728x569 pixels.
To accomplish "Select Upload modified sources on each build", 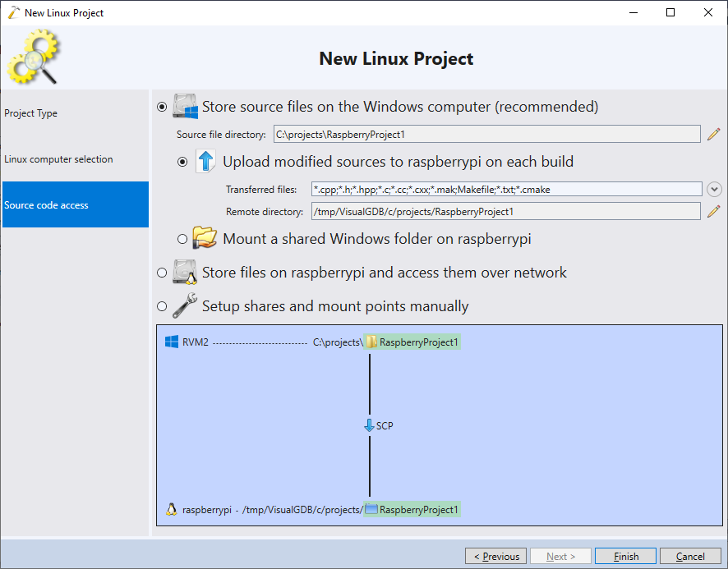I will (x=182, y=162).
